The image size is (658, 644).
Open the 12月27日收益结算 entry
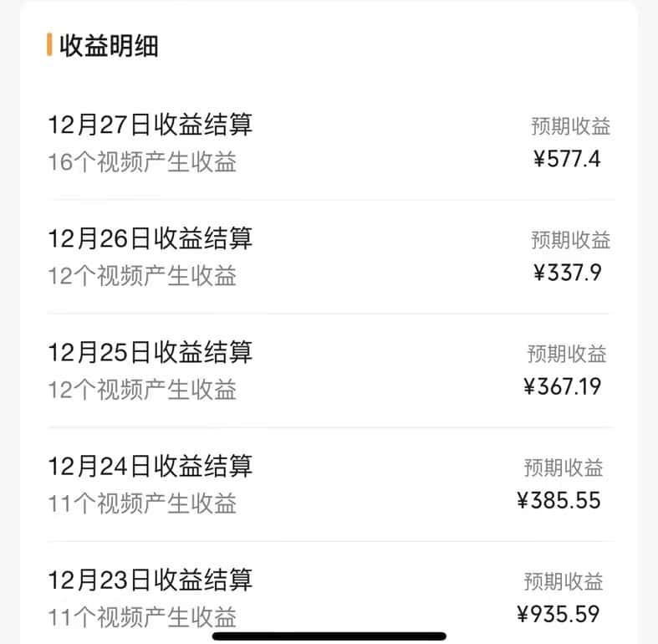[150, 125]
